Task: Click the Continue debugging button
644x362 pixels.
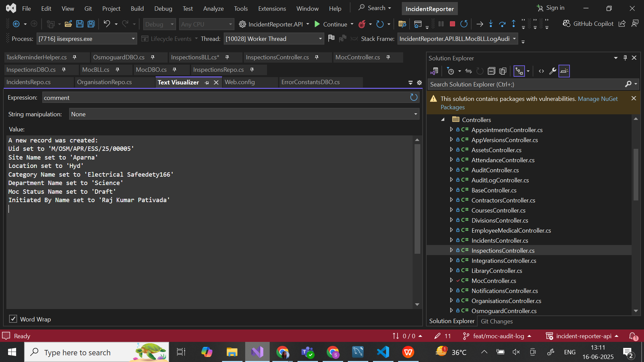Action: [x=330, y=24]
